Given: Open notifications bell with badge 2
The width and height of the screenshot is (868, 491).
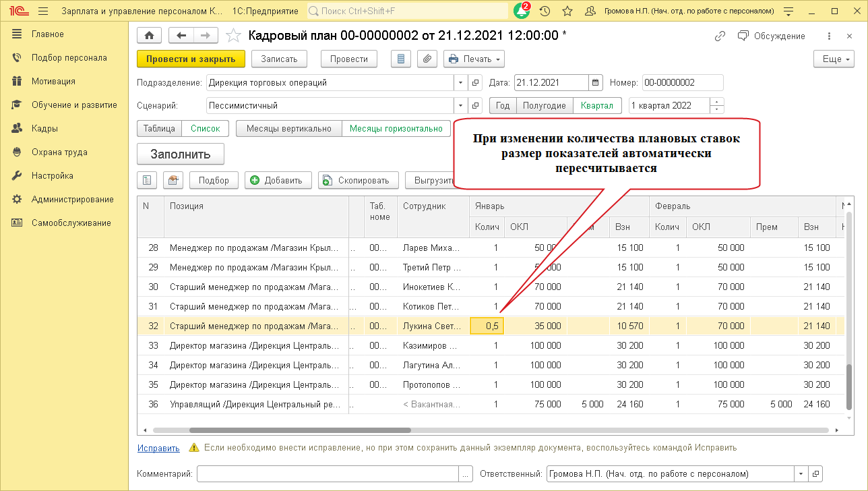Looking at the screenshot, I should pyautogui.click(x=522, y=11).
